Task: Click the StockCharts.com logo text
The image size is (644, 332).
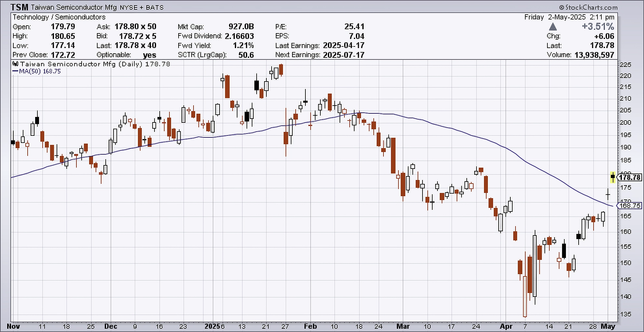Action: [588, 7]
